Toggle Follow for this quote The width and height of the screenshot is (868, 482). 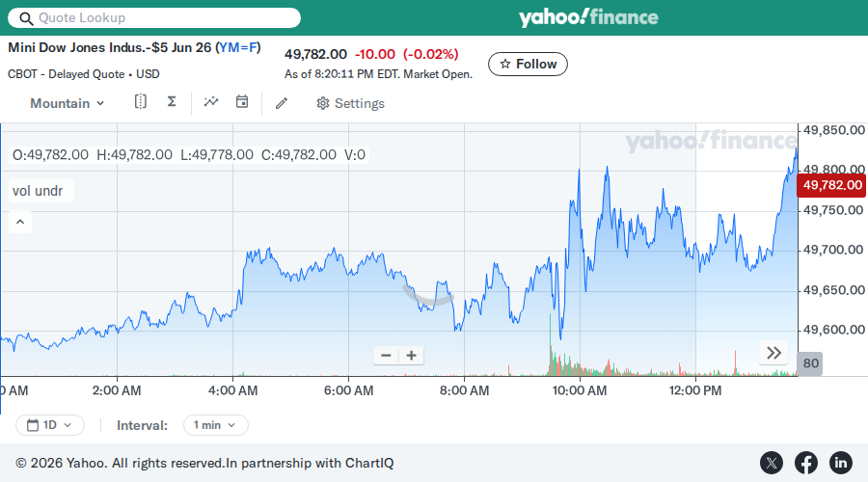click(528, 65)
